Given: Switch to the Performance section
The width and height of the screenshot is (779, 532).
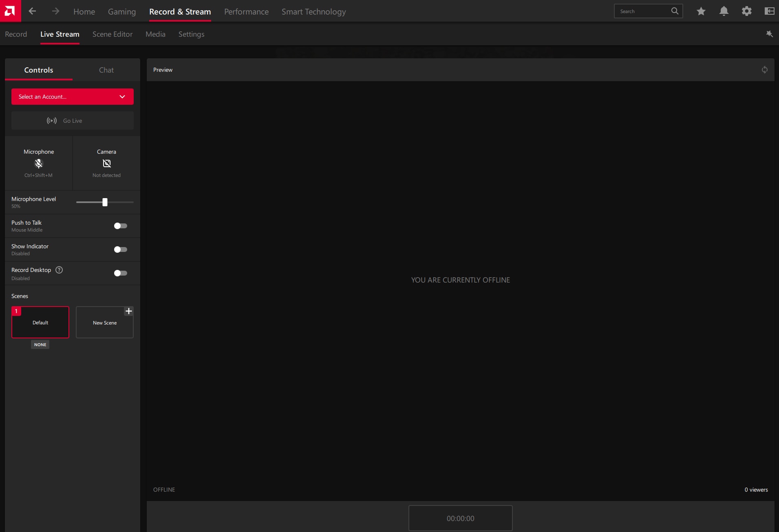Looking at the screenshot, I should (246, 11).
